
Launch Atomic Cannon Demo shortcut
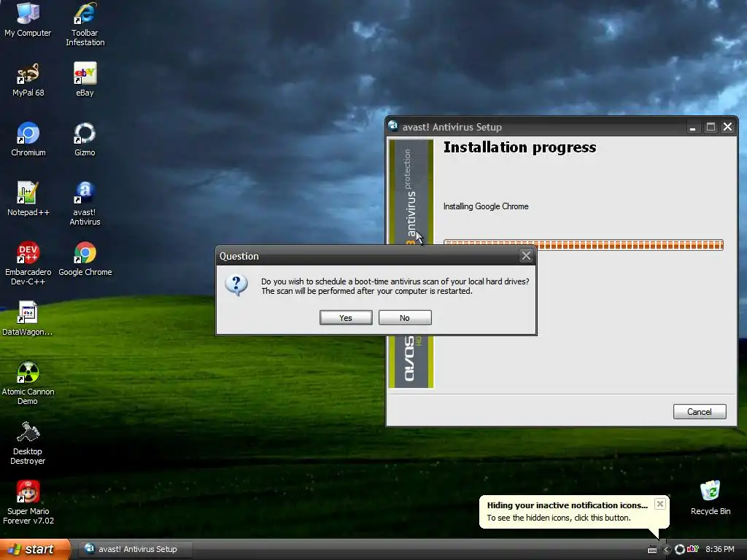[x=28, y=383]
